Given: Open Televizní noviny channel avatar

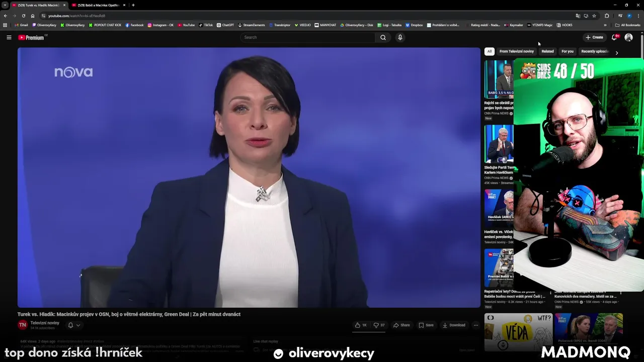Looking at the screenshot, I should coord(22,325).
